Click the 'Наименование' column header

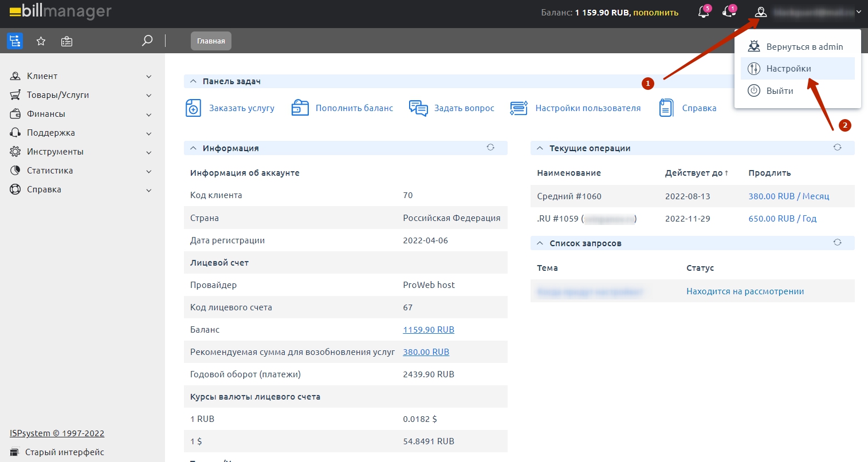569,173
